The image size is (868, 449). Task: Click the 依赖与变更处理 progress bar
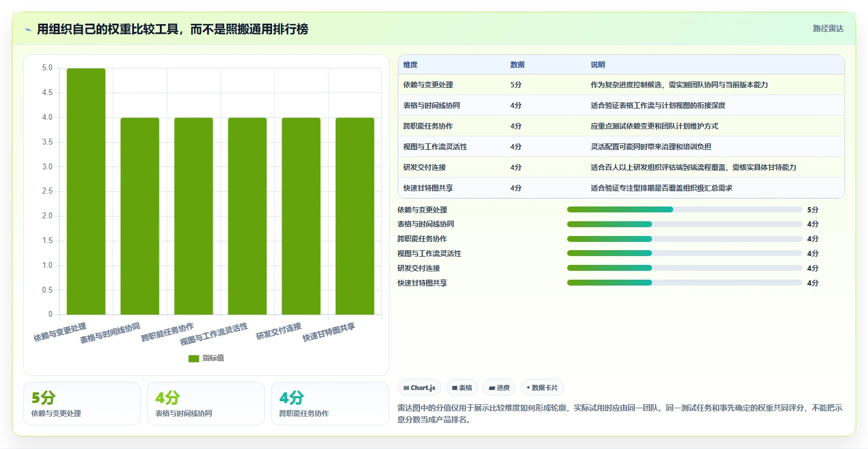coord(684,209)
